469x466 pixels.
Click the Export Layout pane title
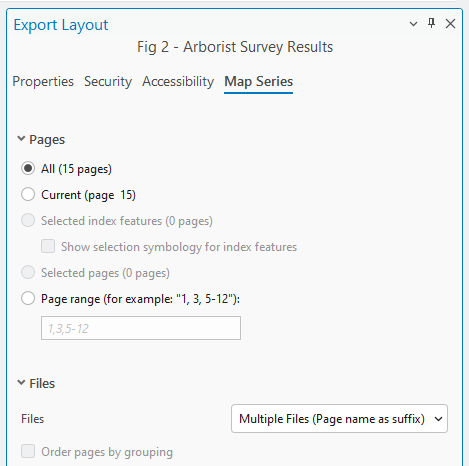[61, 25]
